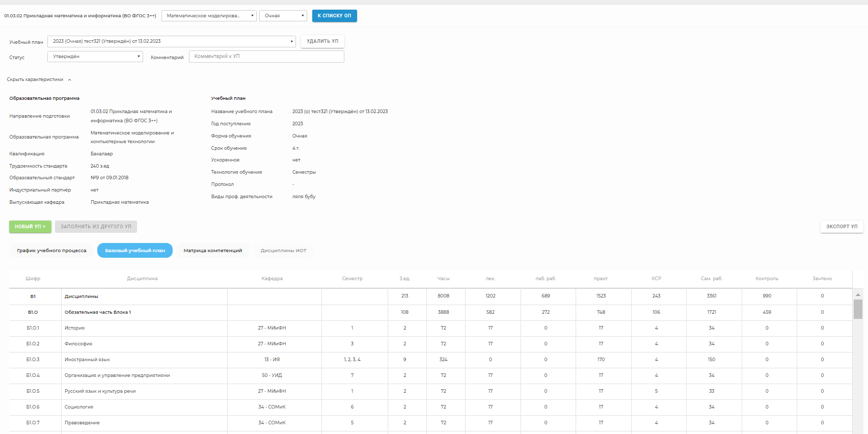The image size is (868, 434).
Task: Open the Дисциплины ИОТ tab
Action: coord(284,251)
